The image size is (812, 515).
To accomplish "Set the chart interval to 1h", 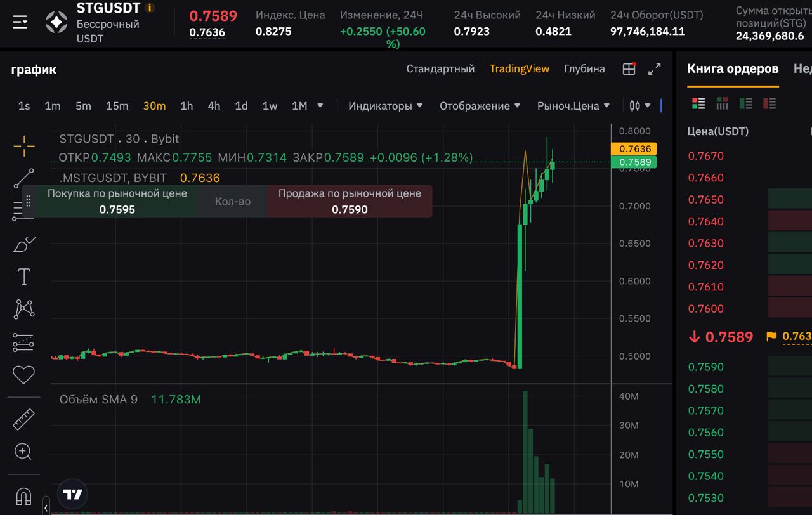I will tap(187, 106).
